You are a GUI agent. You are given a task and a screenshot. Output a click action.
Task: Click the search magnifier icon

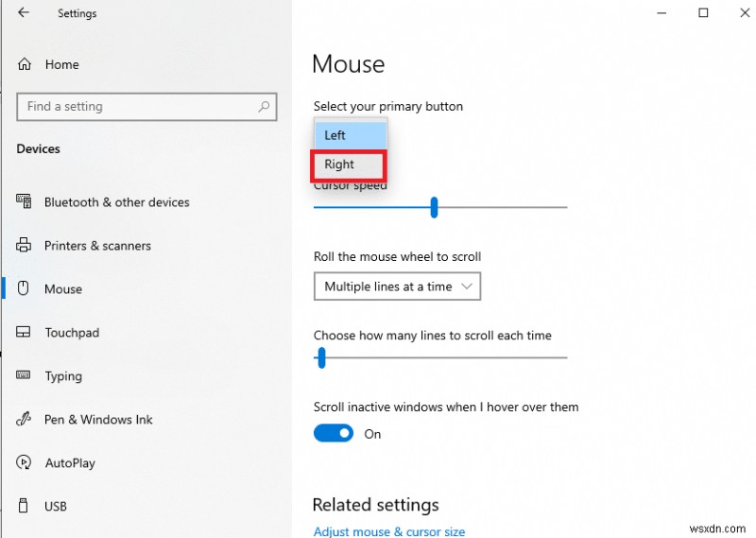pos(264,107)
